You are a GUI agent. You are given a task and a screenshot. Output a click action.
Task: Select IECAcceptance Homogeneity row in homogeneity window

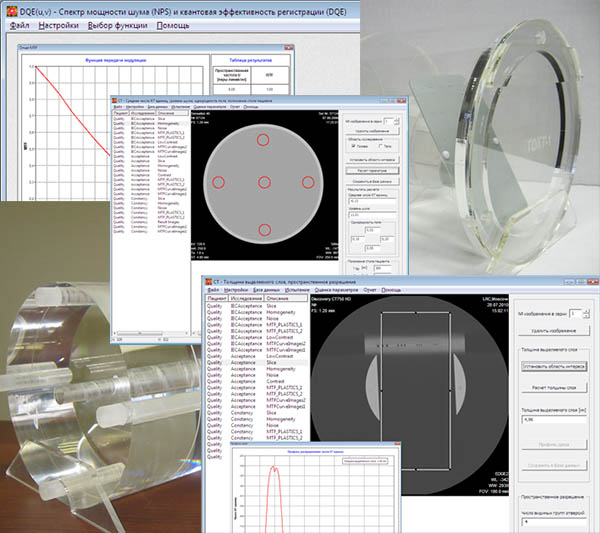(150, 124)
